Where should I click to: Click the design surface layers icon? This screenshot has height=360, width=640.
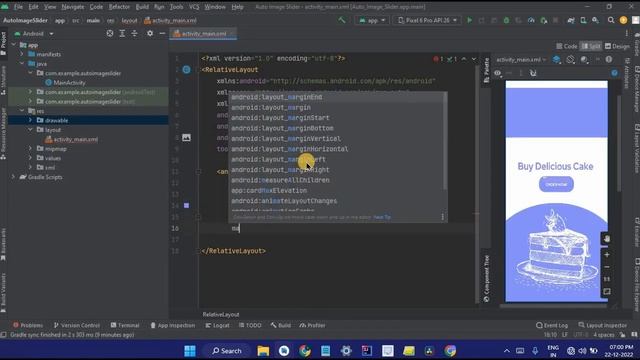(557, 60)
